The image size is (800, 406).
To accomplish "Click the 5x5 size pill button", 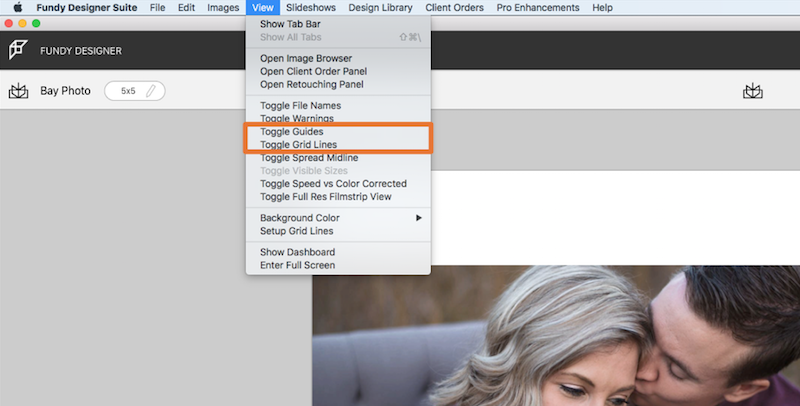I will coord(135,91).
